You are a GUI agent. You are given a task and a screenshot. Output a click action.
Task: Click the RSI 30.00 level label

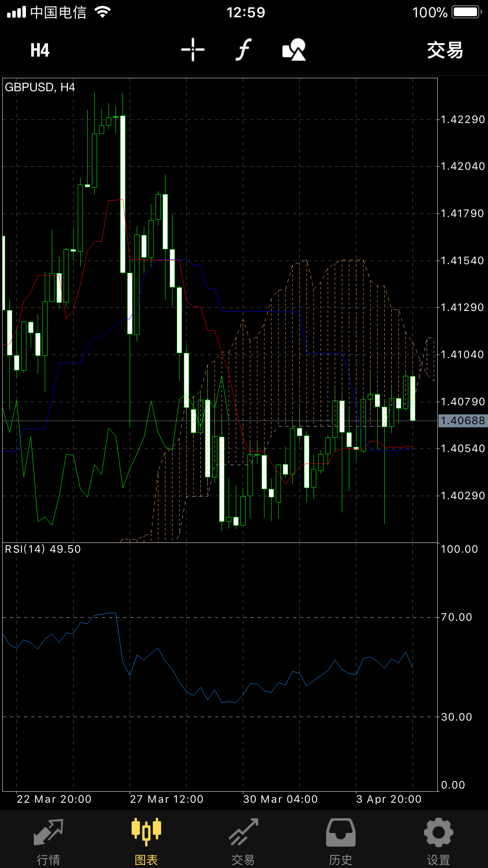[x=457, y=717]
